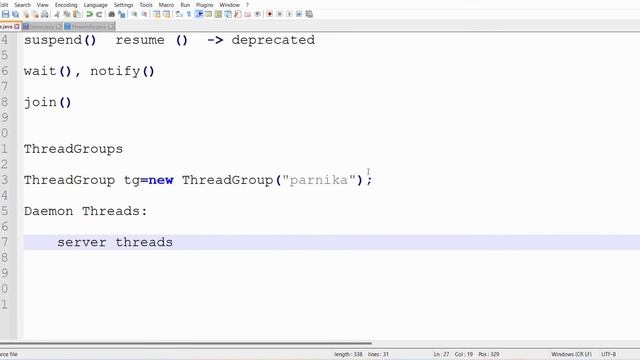Click the 'Daemon Threads:' line
Screen dimensions: 640x360
click(x=85, y=211)
